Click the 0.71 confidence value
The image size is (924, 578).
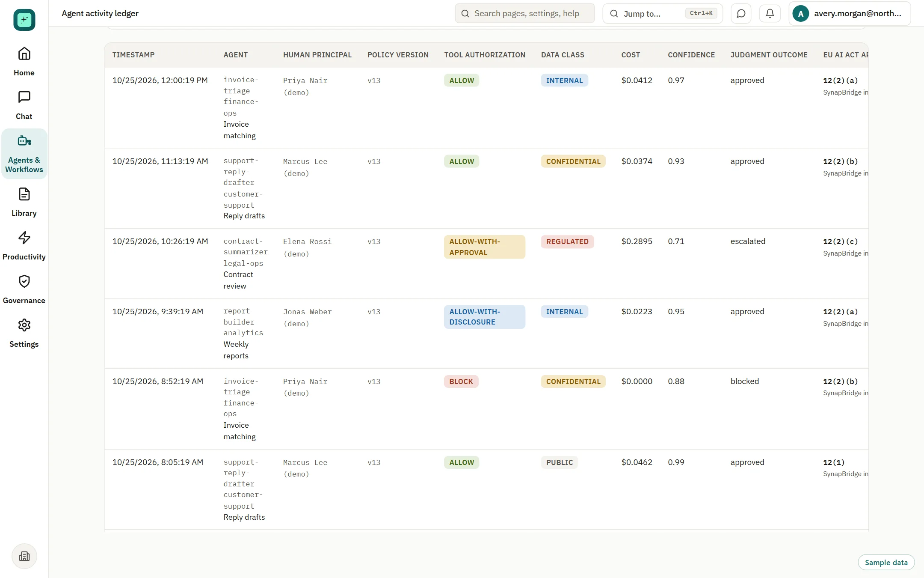[676, 241]
